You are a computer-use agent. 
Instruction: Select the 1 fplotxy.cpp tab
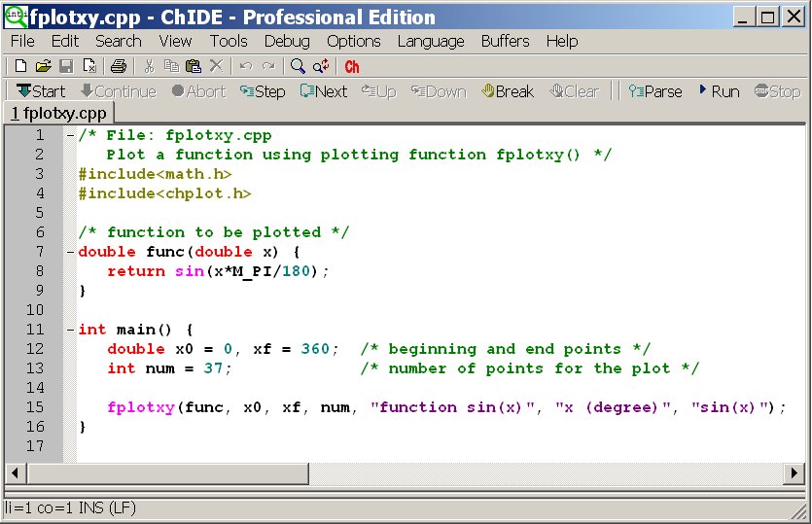pos(58,113)
